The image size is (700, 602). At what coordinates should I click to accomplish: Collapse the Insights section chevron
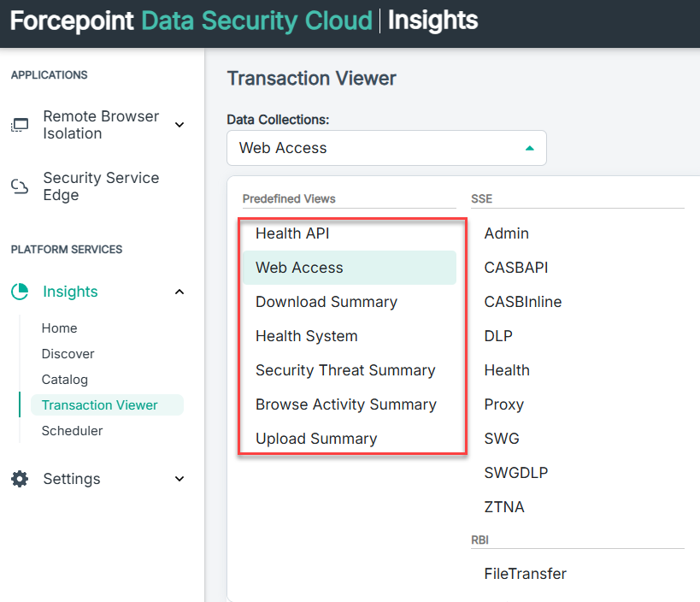click(x=179, y=292)
